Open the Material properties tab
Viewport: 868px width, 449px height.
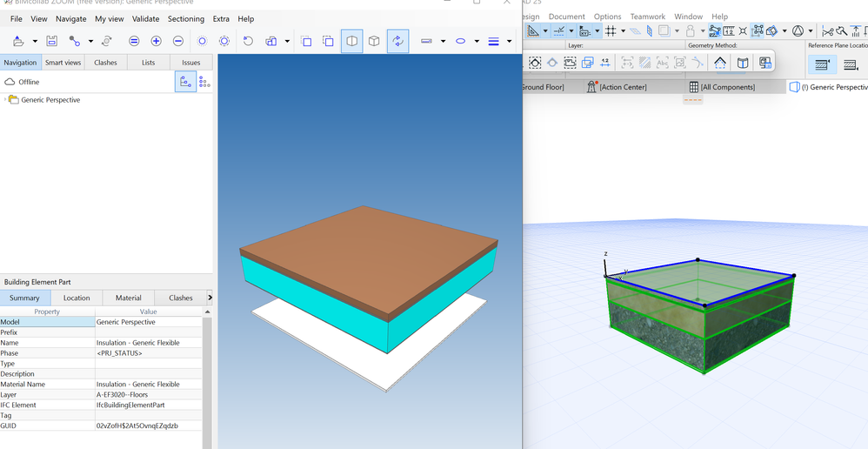[128, 298]
